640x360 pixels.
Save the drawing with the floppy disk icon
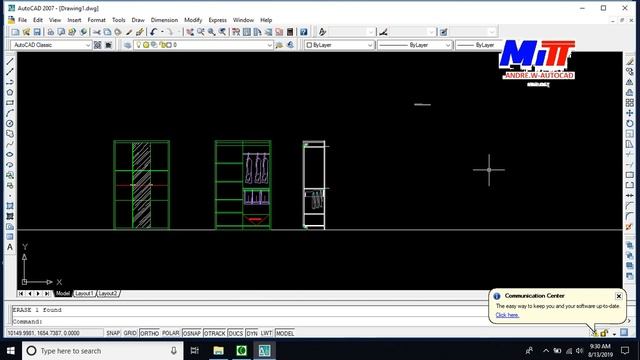tap(37, 32)
